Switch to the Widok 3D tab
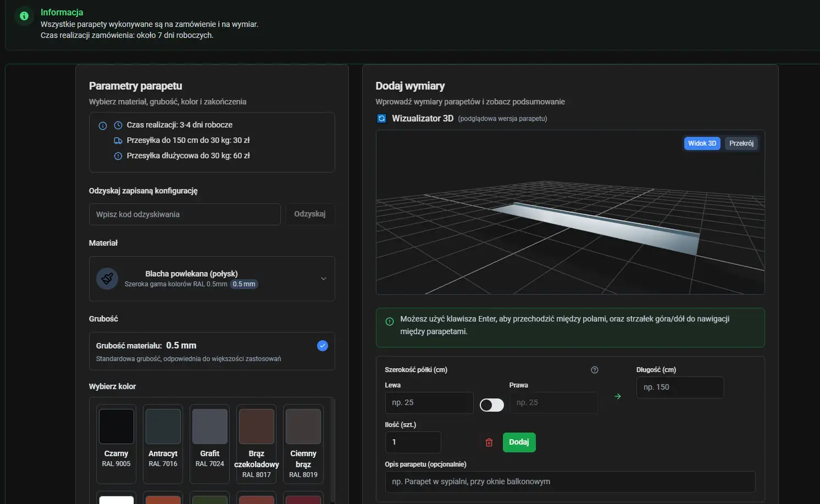 click(x=702, y=143)
